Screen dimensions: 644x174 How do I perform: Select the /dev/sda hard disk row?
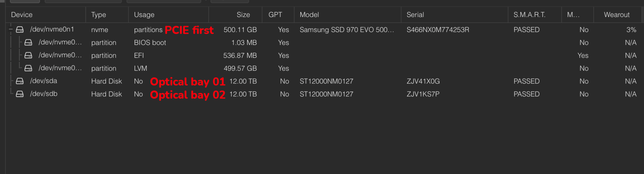click(107, 81)
